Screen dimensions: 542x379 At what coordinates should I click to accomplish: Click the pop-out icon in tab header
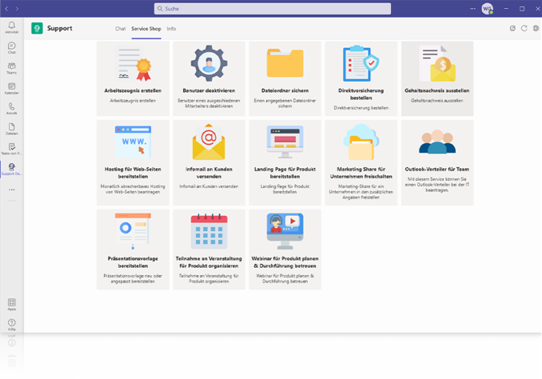(x=513, y=28)
